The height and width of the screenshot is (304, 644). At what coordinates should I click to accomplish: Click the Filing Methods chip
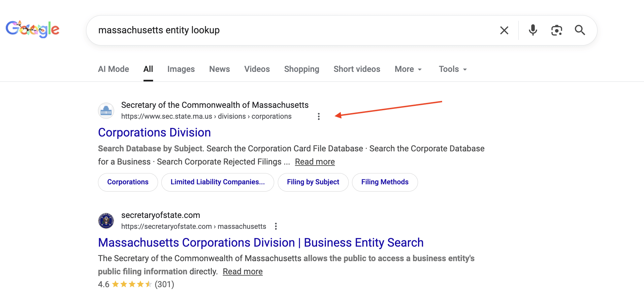point(385,182)
